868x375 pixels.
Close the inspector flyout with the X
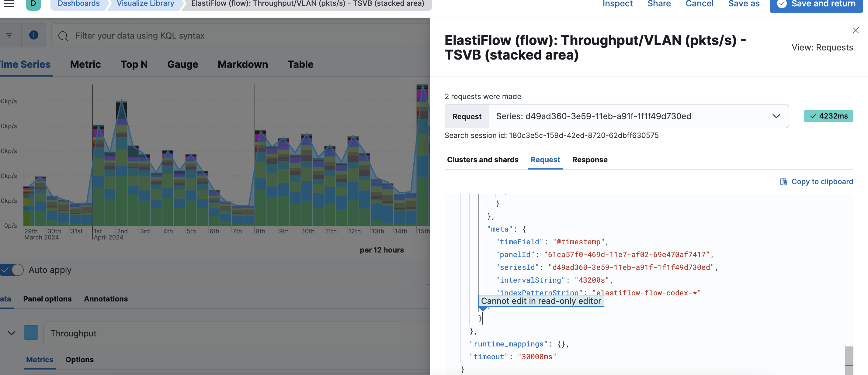[x=855, y=31]
